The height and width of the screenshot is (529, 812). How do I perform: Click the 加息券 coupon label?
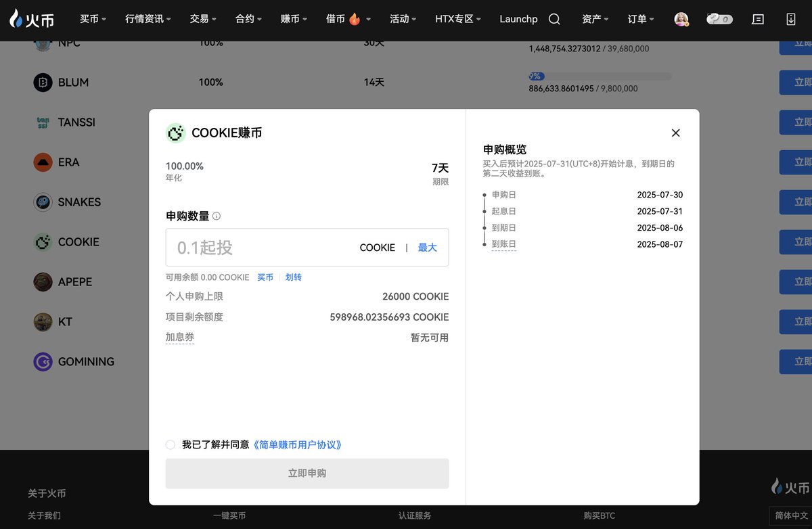[180, 337]
